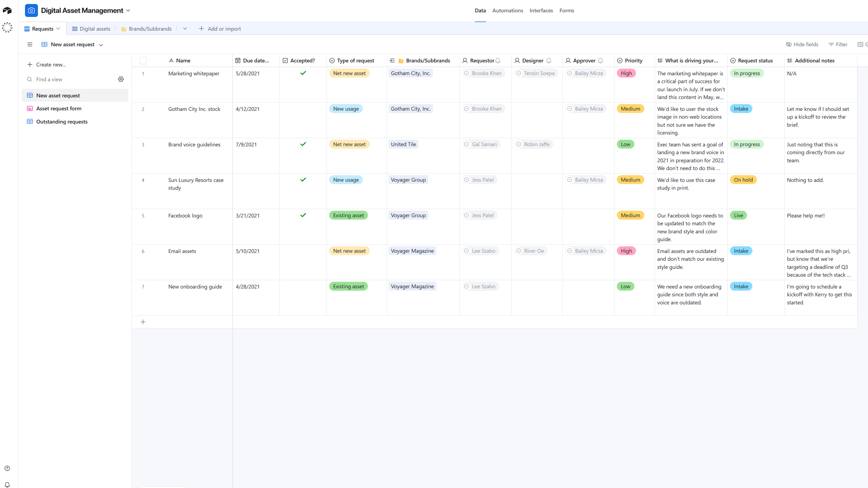This screenshot has width=868, height=488.
Task: Click the High priority tag for Email assets
Action: 626,251
